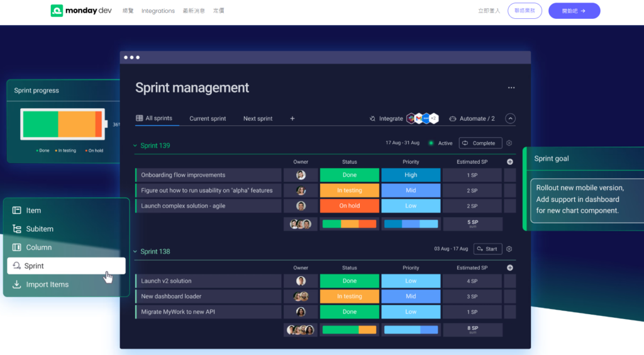Click the Start button for Sprint 138

[487, 249]
